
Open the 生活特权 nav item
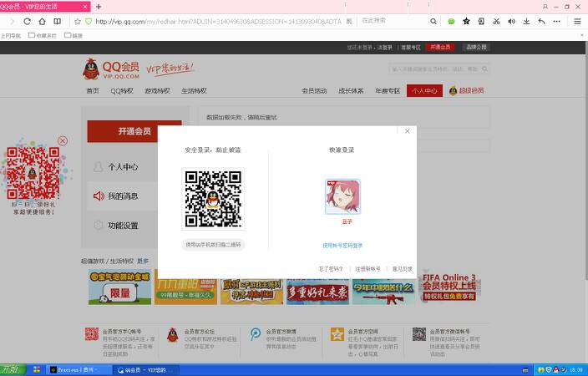[x=194, y=91]
